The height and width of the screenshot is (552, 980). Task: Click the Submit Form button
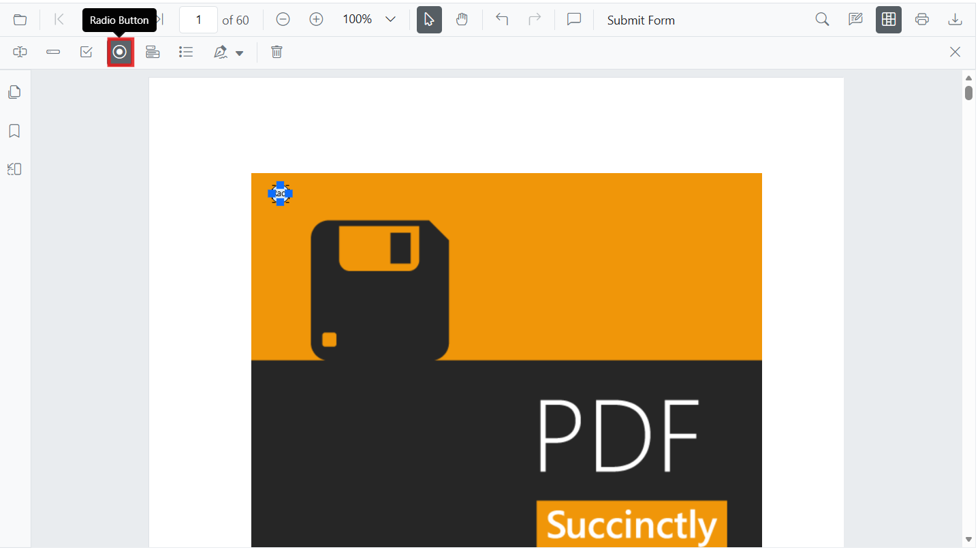[641, 20]
